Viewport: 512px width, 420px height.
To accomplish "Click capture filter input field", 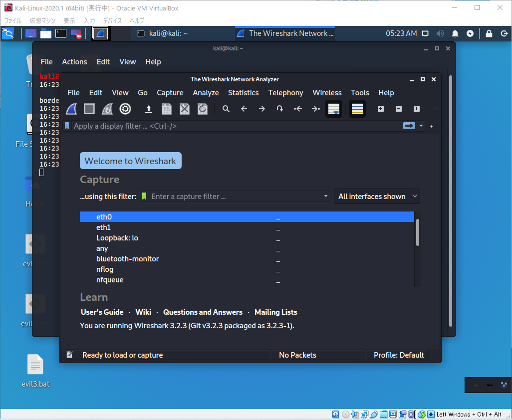I will pos(235,196).
